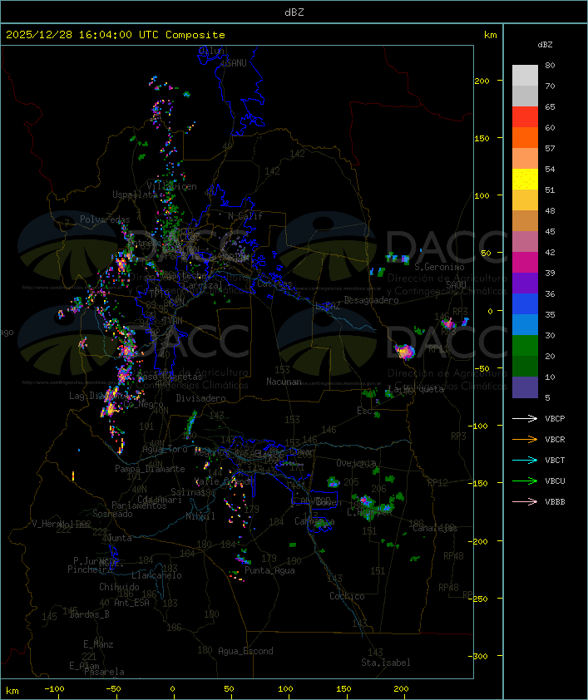Click the Uspallata map label
Image resolution: width=588 pixels, height=700 pixels.
coord(135,195)
